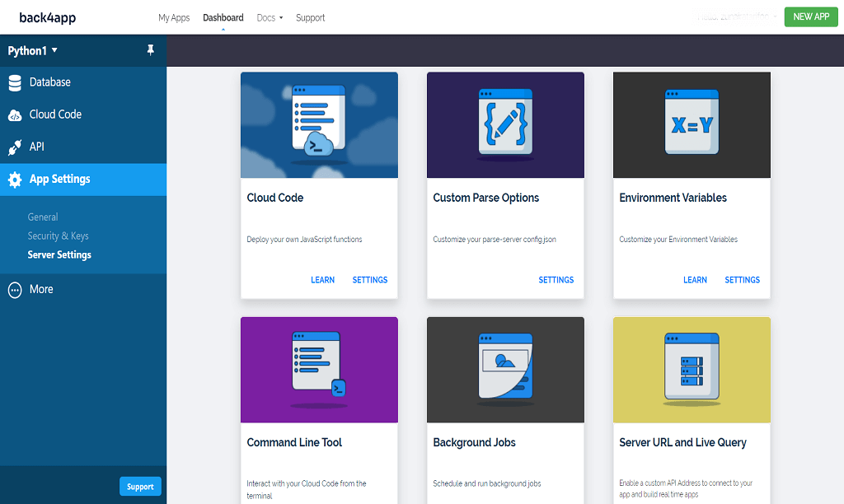844x504 pixels.
Task: Open SETTINGS on the Cloud Code card
Action: tap(370, 280)
